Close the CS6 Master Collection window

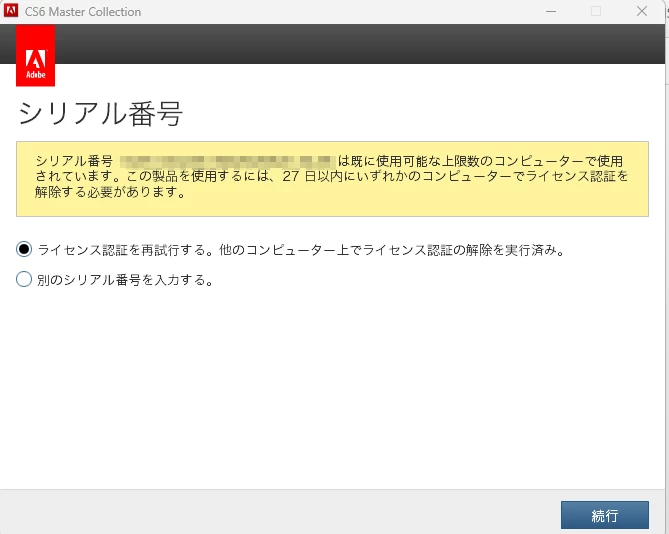[642, 12]
